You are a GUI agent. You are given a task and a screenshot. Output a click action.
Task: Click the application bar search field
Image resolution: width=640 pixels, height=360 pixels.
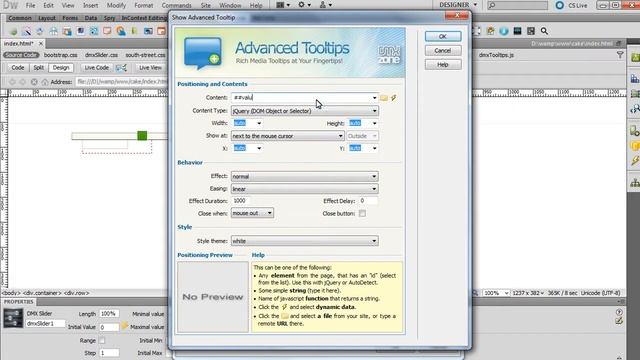click(518, 5)
